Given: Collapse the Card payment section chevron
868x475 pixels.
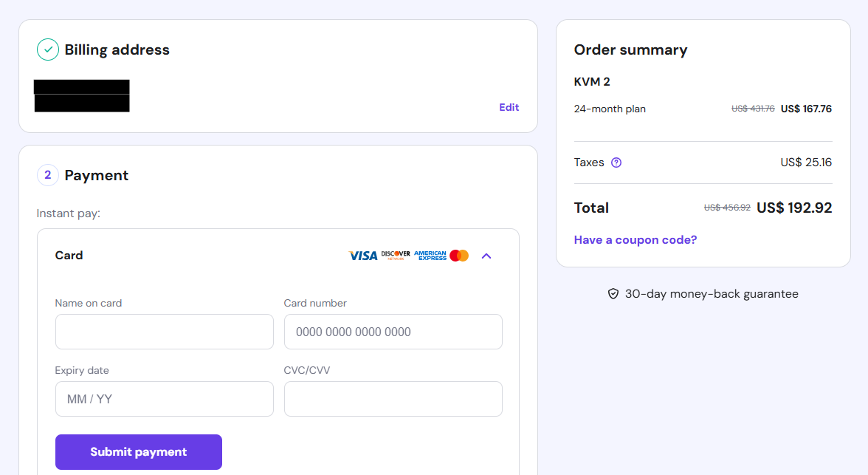Looking at the screenshot, I should (486, 256).
